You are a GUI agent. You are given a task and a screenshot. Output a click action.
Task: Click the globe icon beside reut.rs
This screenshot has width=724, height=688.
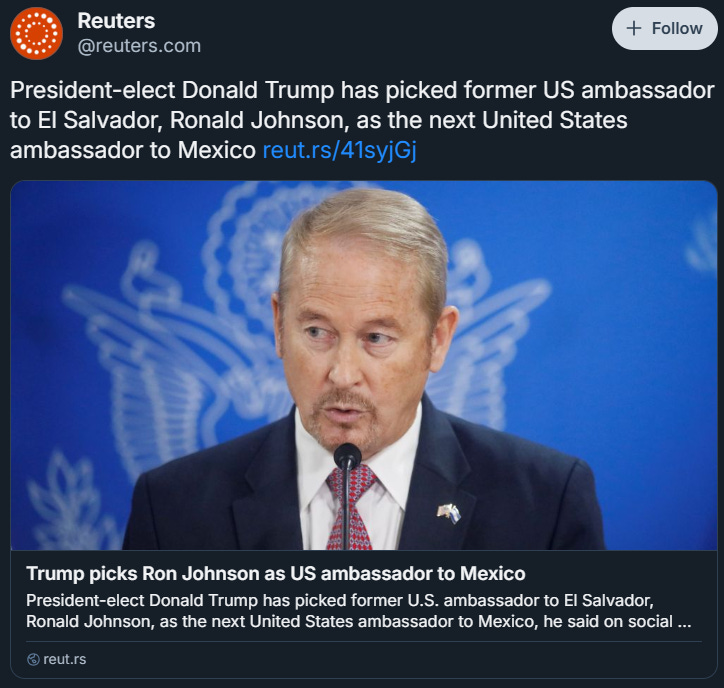tap(33, 659)
